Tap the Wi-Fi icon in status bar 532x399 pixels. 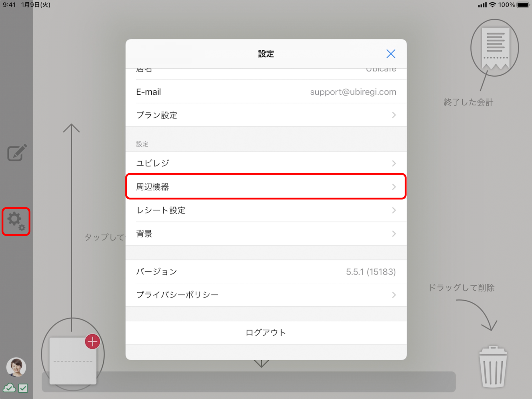492,5
